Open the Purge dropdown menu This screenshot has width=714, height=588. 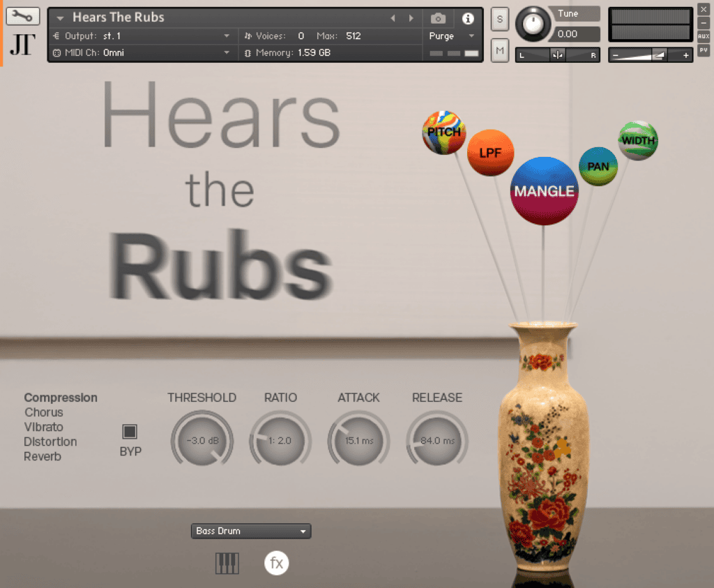(x=451, y=36)
